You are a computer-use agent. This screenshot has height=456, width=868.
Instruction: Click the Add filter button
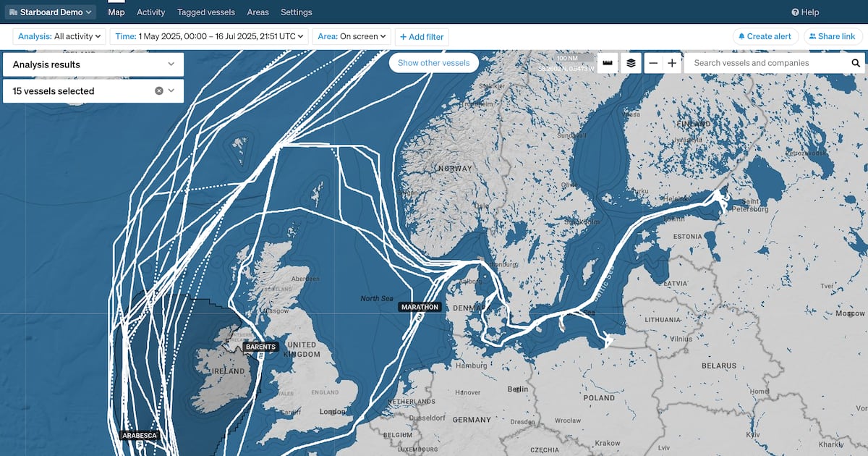422,37
